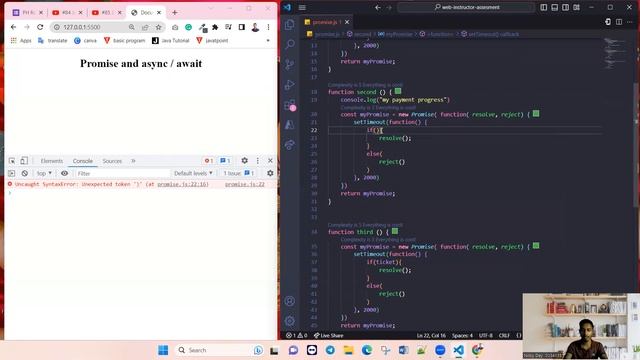
Task: Click errors and warnings status item
Action: 296,336
